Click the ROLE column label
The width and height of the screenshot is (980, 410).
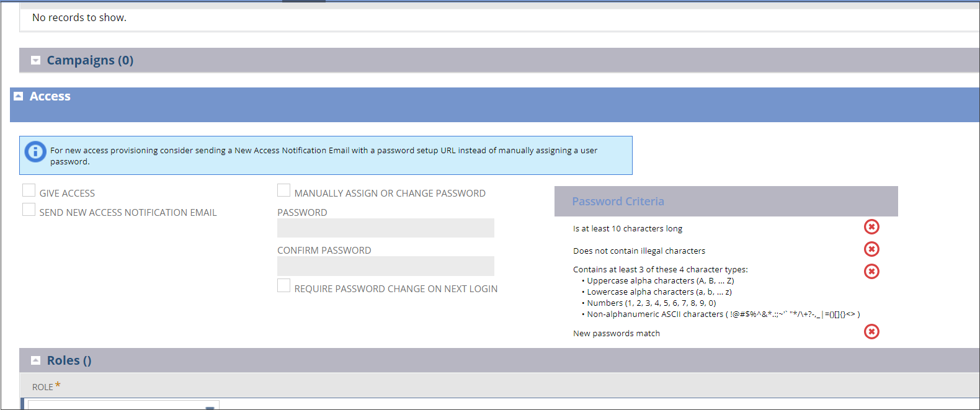43,387
